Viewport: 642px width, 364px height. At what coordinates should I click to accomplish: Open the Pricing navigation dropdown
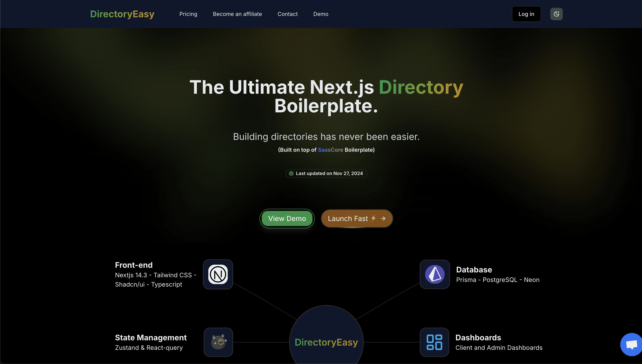pos(188,14)
